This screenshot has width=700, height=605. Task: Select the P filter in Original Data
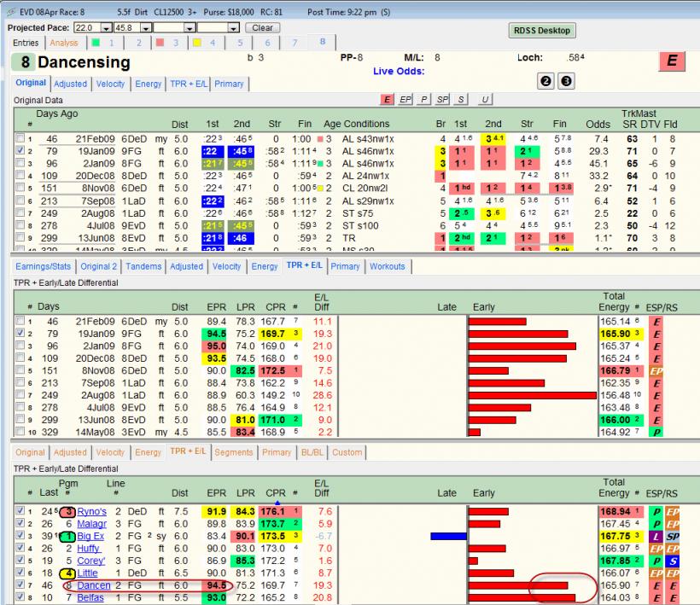coord(423,100)
